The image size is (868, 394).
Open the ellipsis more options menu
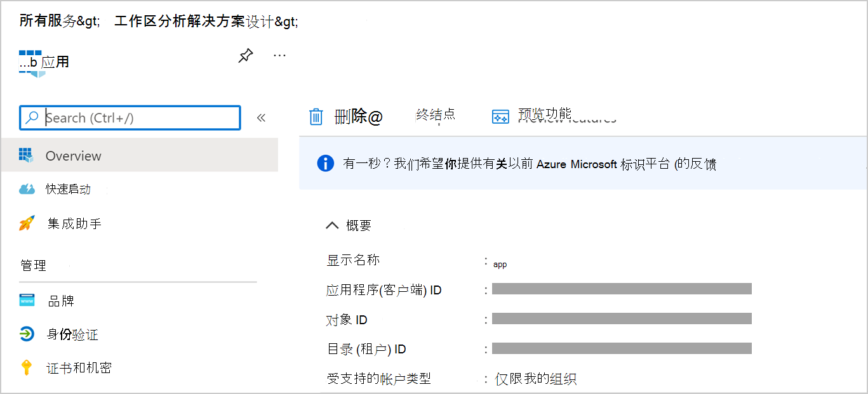tap(279, 55)
